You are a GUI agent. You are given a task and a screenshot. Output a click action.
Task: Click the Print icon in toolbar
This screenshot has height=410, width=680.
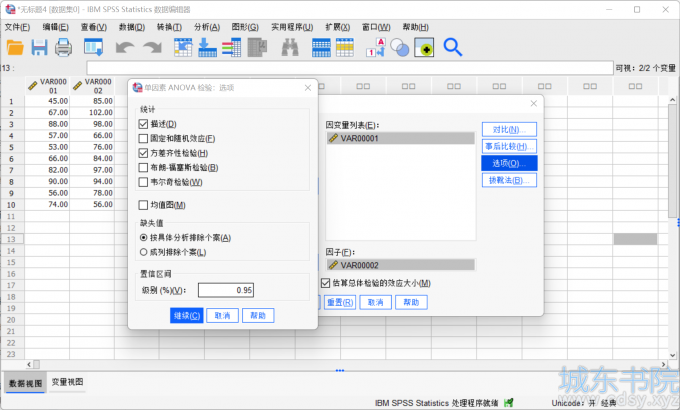pos(63,47)
